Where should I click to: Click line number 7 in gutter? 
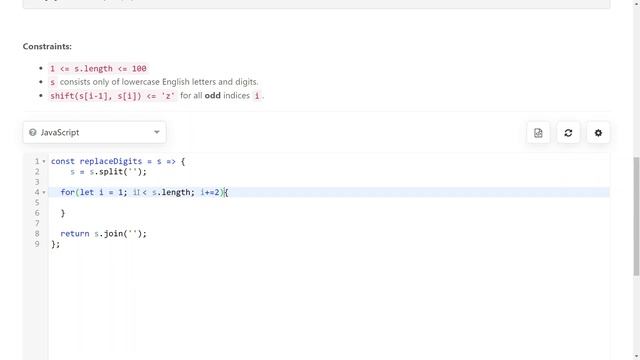pyautogui.click(x=37, y=223)
